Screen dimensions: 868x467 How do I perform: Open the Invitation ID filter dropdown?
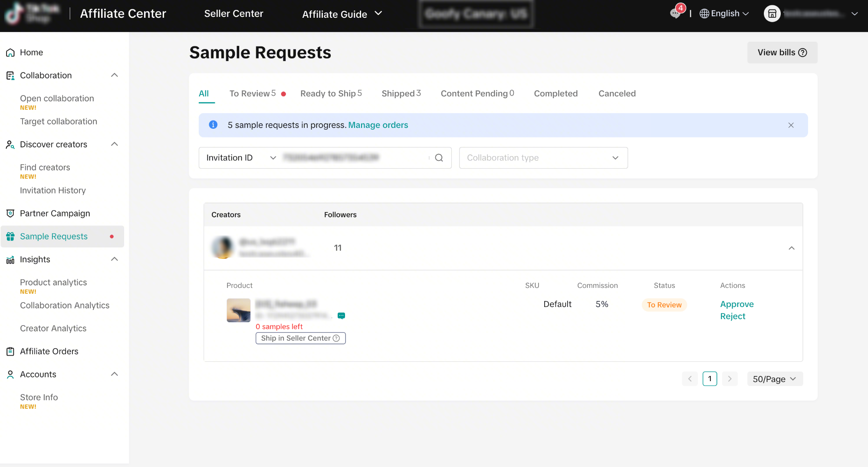click(x=240, y=158)
